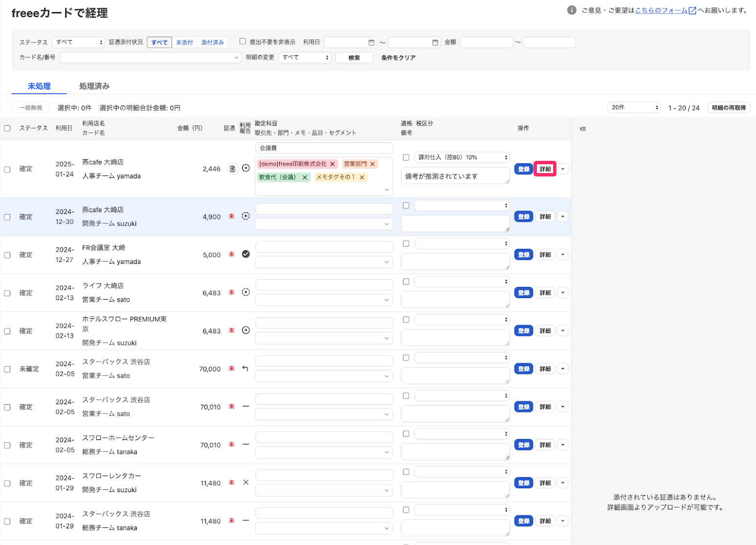Open the 20件 page size dropdown
Viewport: 756px width, 545px height.
pyautogui.click(x=634, y=108)
